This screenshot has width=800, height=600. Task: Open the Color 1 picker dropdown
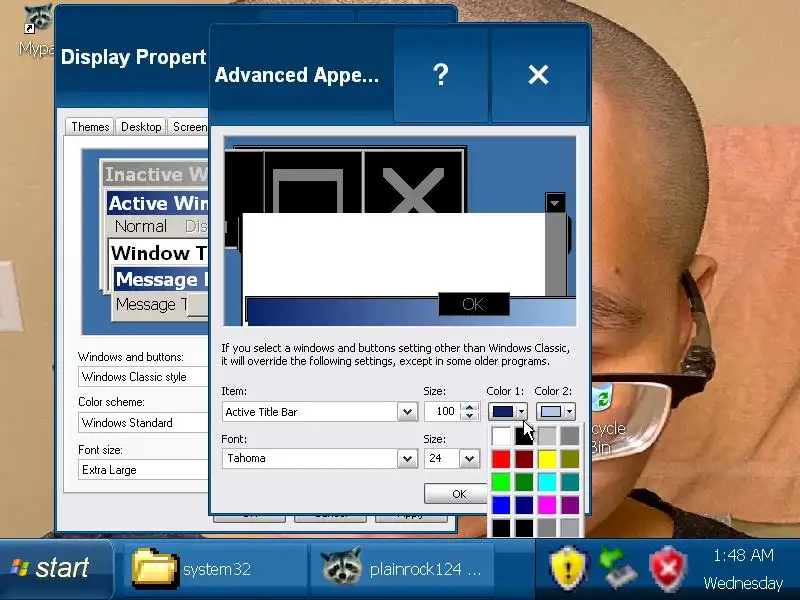[x=508, y=411]
